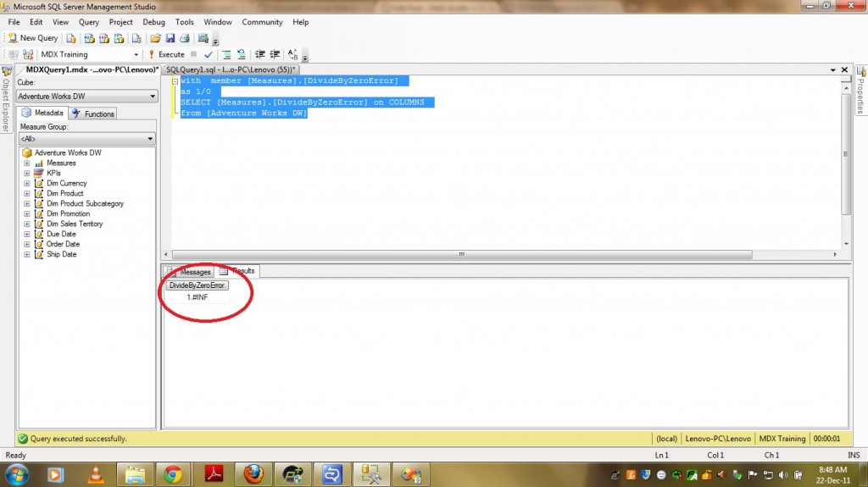Click the Print icon in the toolbar
Screen dimensions: 868x487
(x=185, y=38)
